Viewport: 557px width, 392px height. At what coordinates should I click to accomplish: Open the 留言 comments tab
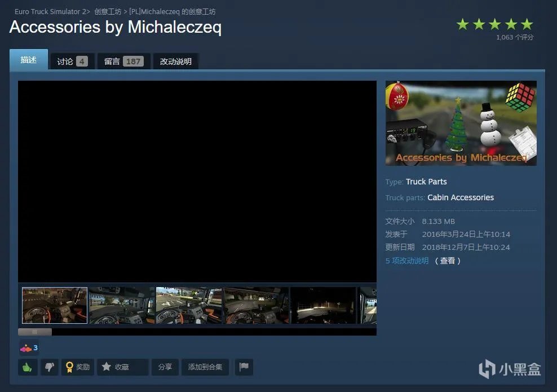pyautogui.click(x=123, y=61)
